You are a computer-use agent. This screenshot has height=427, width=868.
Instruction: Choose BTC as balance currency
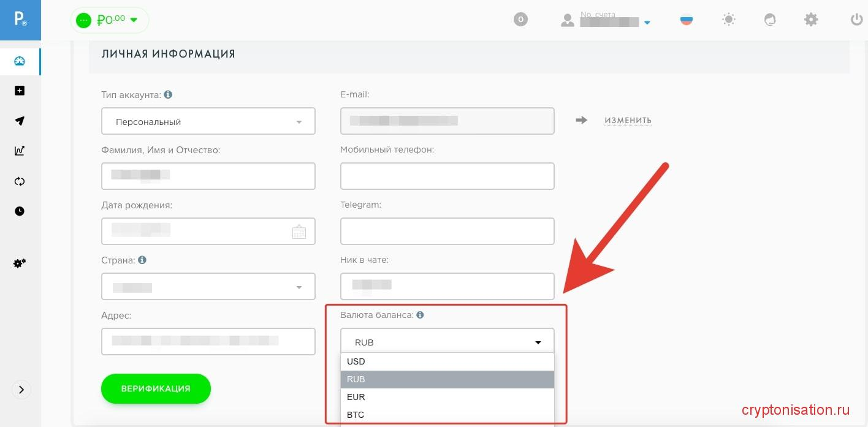[447, 415]
